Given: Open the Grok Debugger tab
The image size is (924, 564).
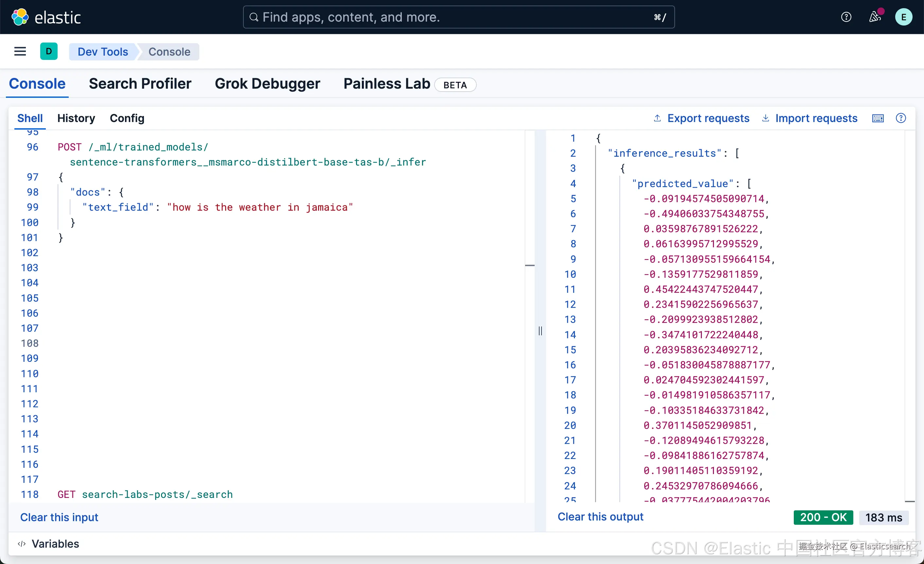Looking at the screenshot, I should click(x=267, y=84).
